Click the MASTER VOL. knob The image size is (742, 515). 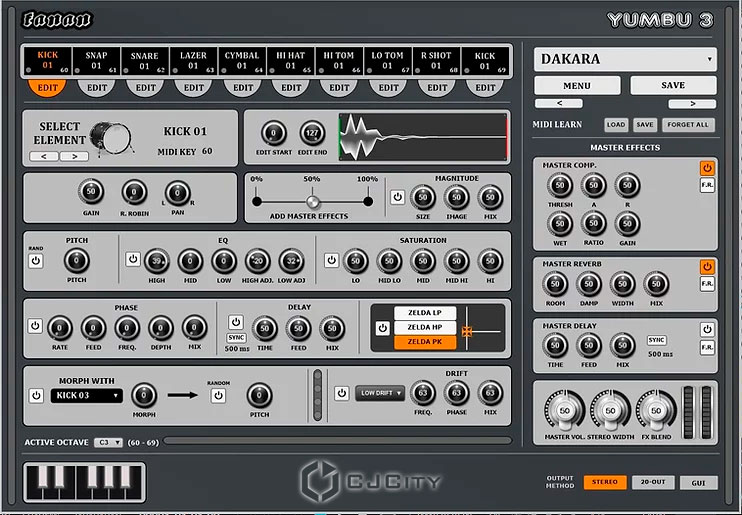point(565,411)
